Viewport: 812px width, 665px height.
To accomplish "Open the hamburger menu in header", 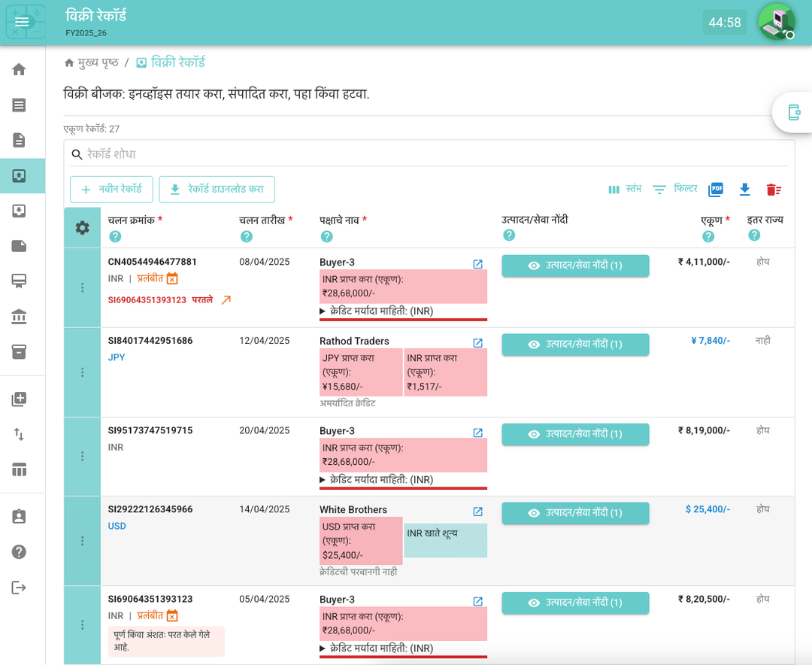I will click(23, 23).
